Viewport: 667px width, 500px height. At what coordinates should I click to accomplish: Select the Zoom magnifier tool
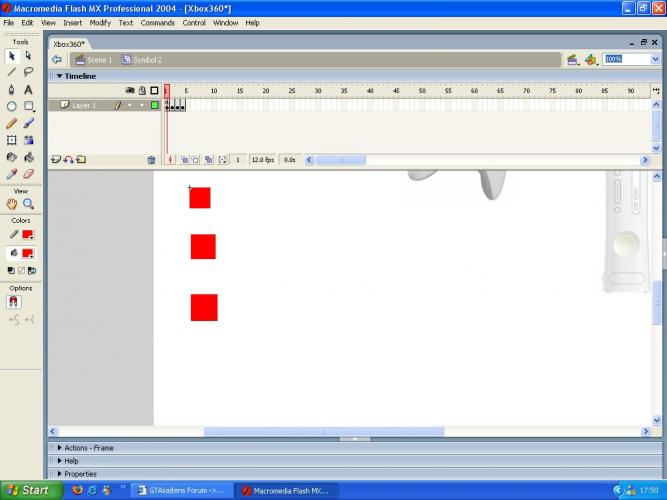click(29, 203)
